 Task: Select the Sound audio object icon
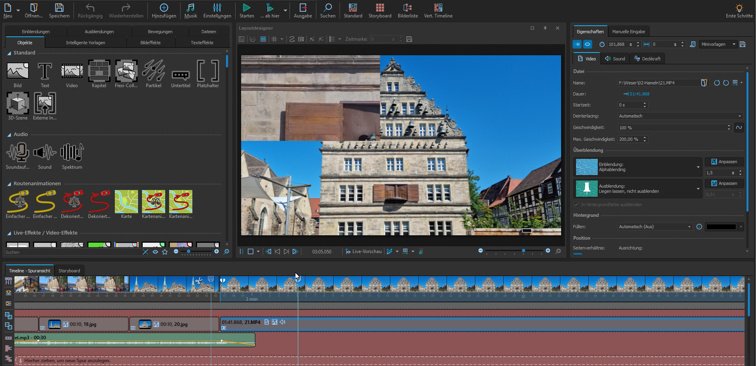[x=45, y=152]
